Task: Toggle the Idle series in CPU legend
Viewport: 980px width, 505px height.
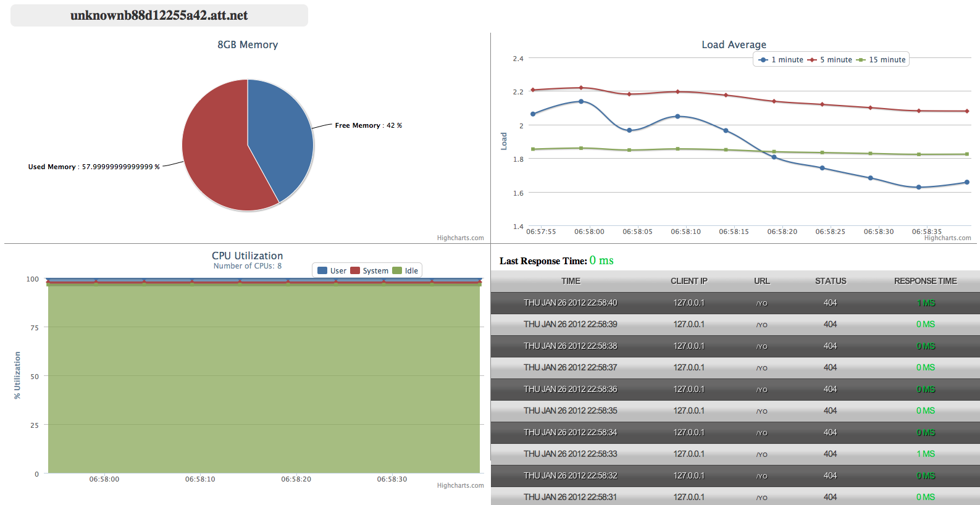Action: 405,270
